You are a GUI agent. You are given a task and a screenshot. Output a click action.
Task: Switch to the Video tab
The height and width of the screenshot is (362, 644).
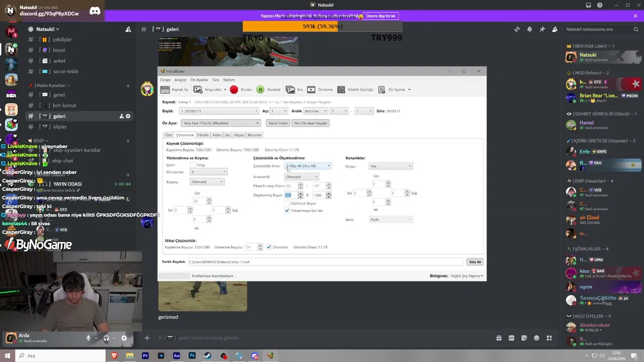click(x=217, y=135)
